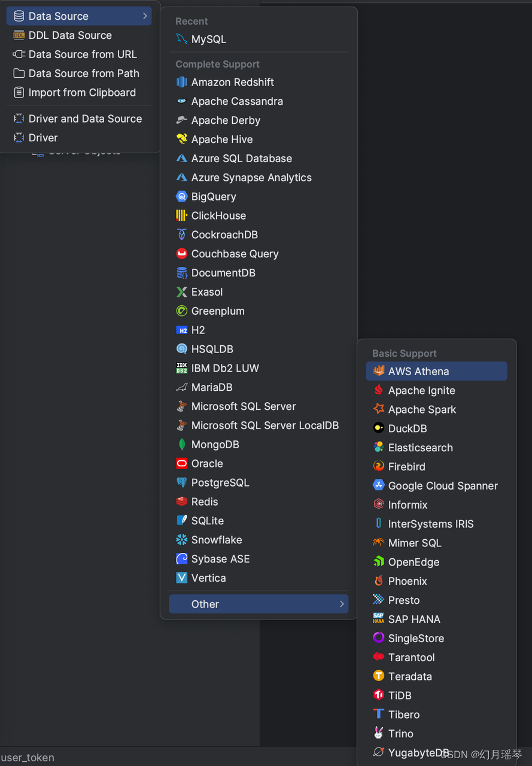This screenshot has height=766, width=532.
Task: Click the PostgreSQL elephant icon
Action: [182, 482]
